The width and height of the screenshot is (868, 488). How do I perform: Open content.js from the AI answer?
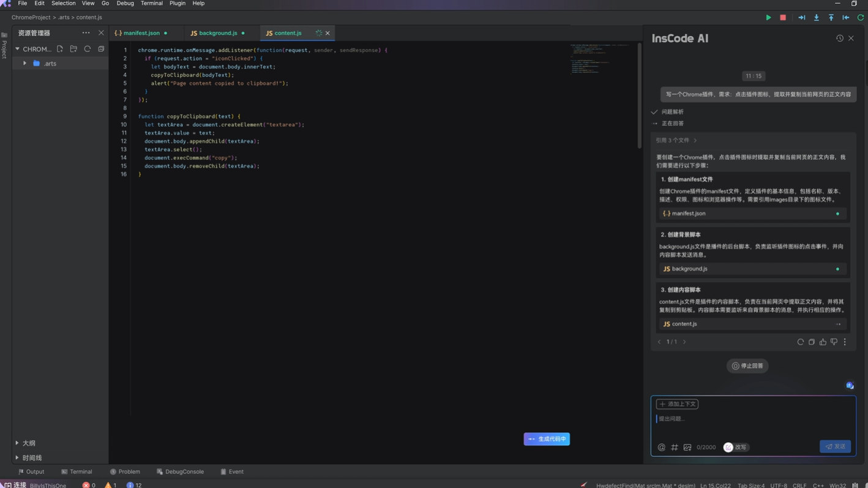click(753, 324)
